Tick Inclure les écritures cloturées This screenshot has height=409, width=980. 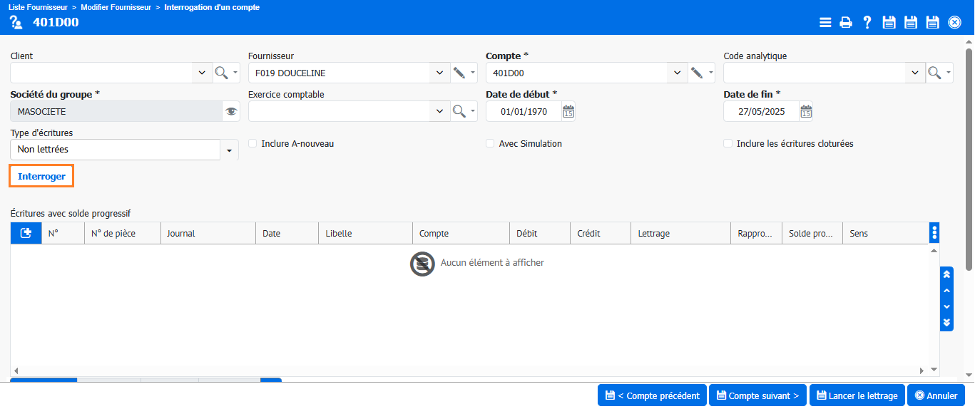[x=728, y=143]
